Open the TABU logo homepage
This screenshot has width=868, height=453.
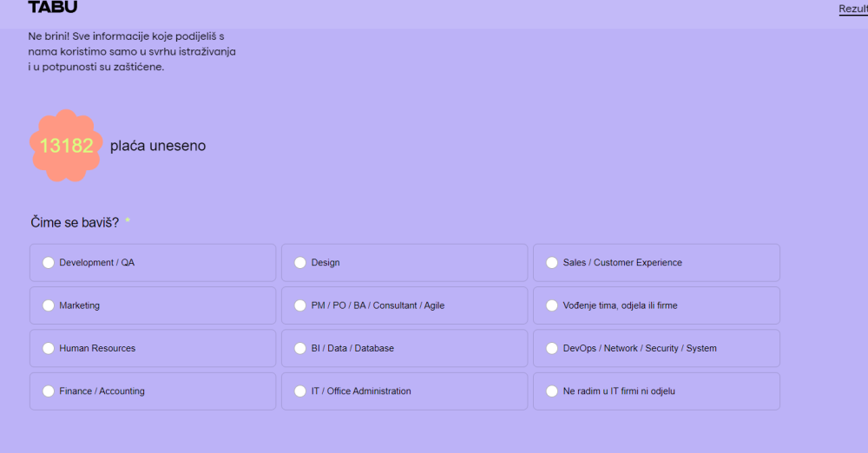(53, 7)
